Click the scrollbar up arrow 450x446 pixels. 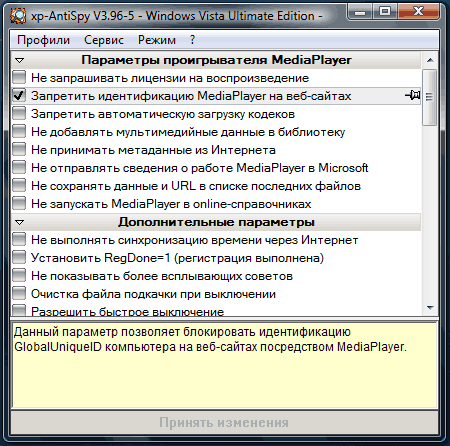pyautogui.click(x=430, y=60)
